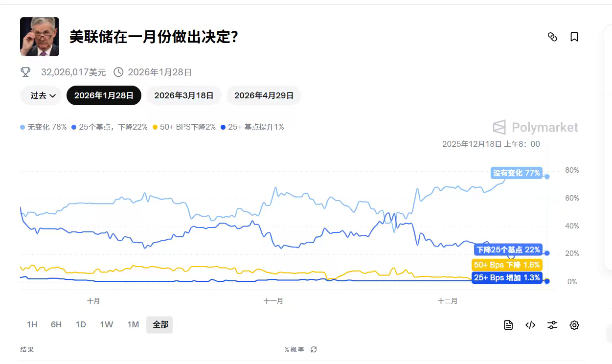The image size is (612, 364).
Task: Click the embed code icon
Action: (x=530, y=325)
